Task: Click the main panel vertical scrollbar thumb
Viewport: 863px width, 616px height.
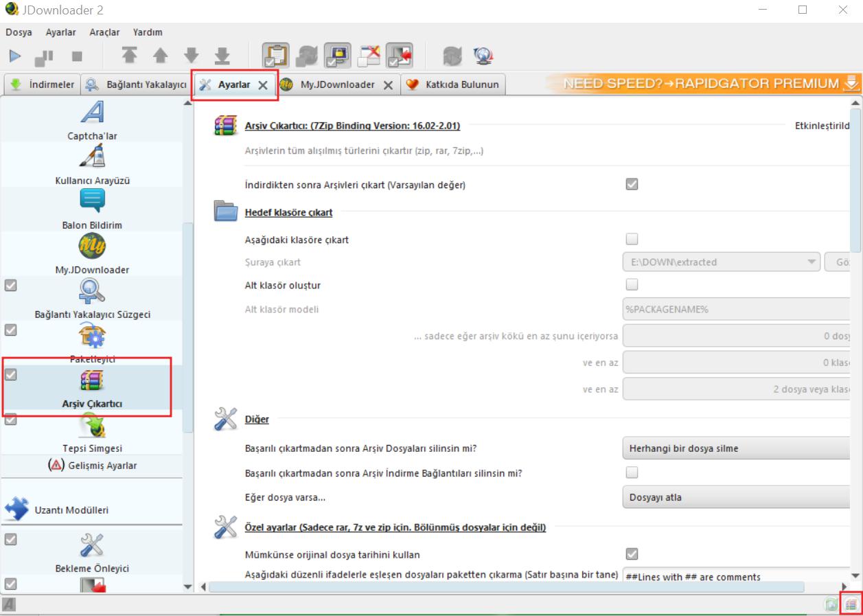Action: pos(855,180)
